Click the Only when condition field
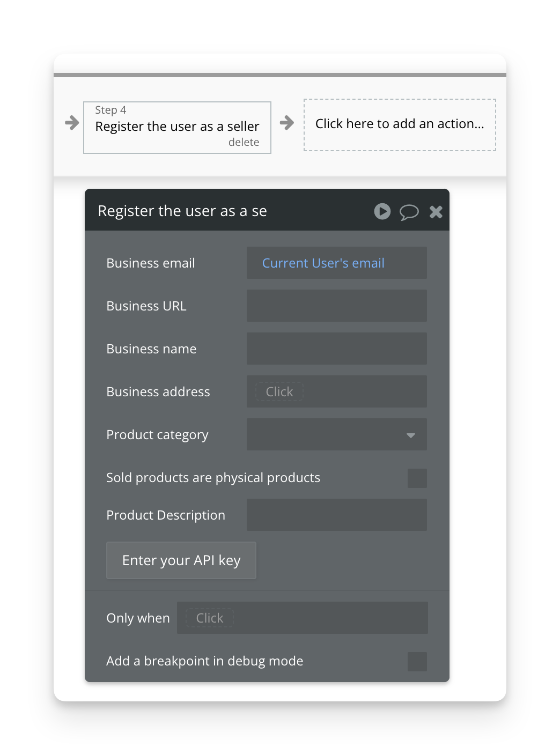The width and height of the screenshot is (560, 755). pos(303,618)
